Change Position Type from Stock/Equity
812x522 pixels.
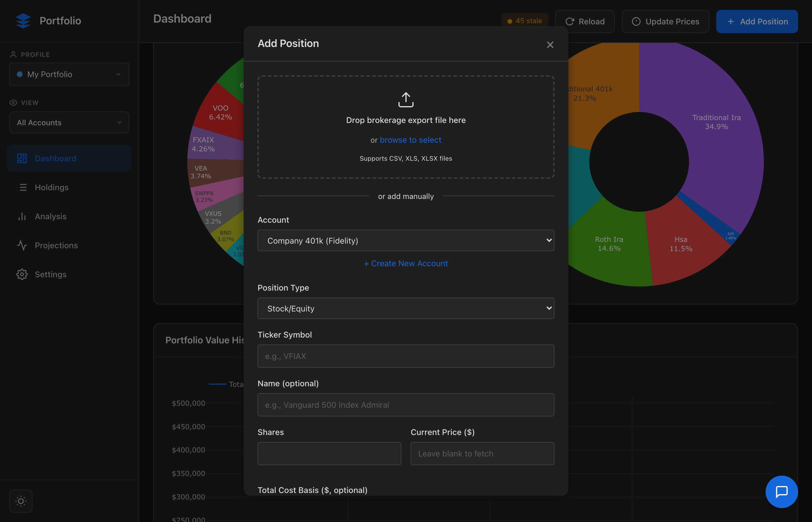click(x=406, y=308)
